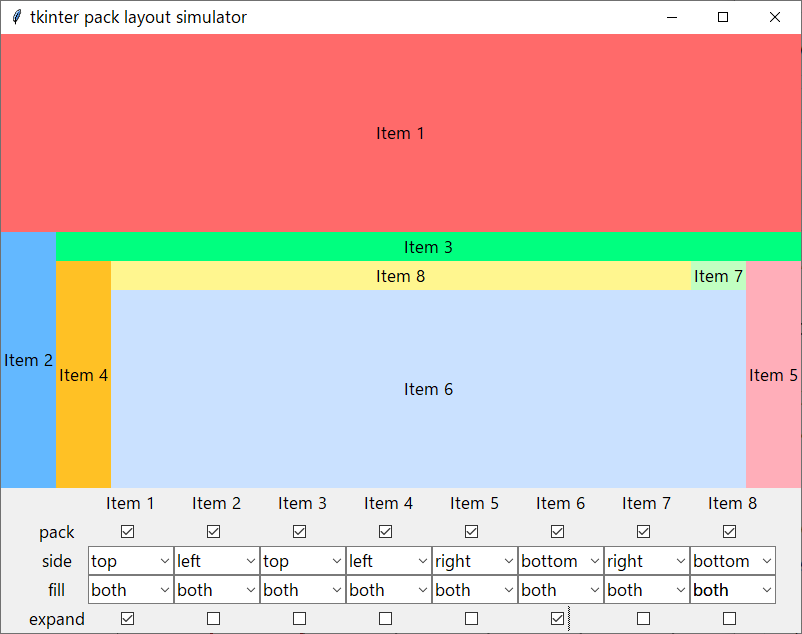Open the fill dropdown for Item 4
This screenshot has width=802, height=634.
tap(389, 590)
